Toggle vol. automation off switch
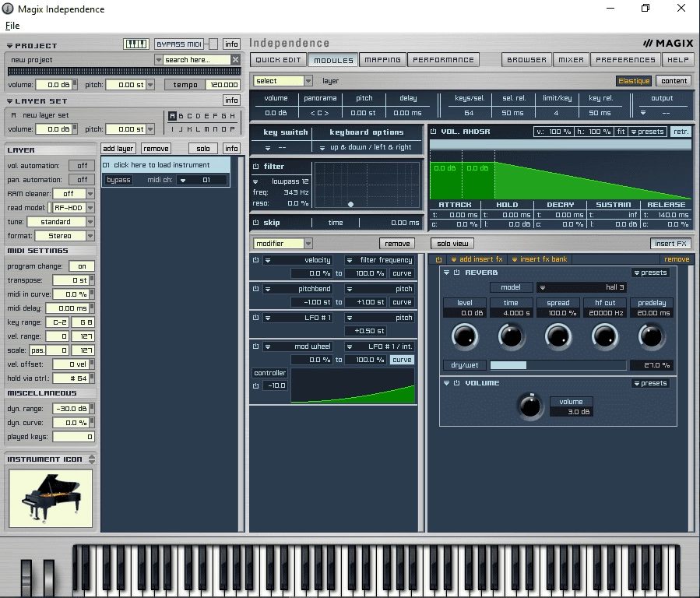This screenshot has height=598, width=700. point(82,166)
